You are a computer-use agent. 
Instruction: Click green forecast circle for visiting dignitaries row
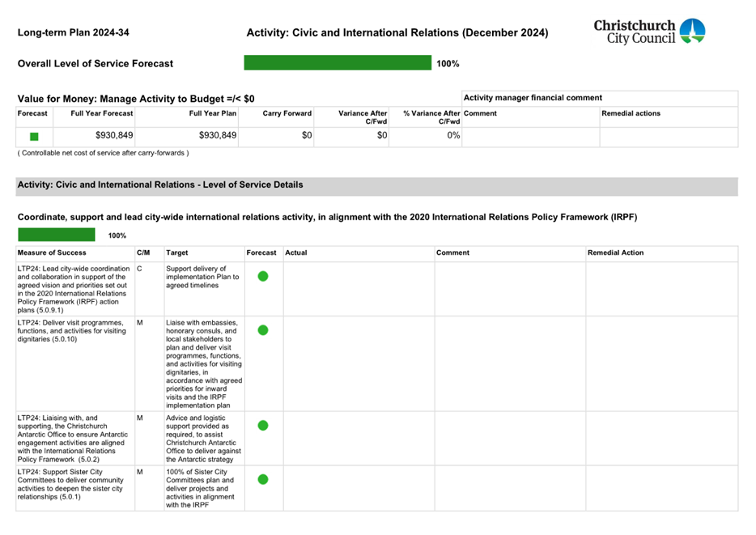pos(262,329)
